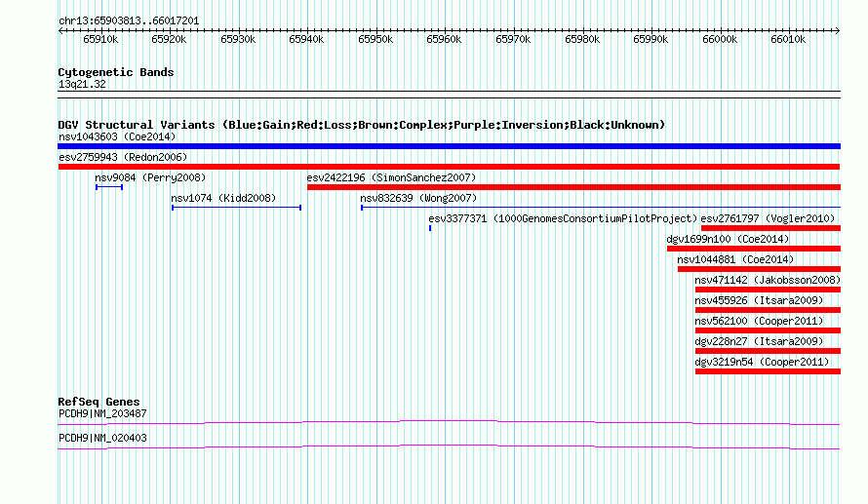This screenshot has height=504, width=868.
Task: Click the 13q21.32 band label
Action: (x=82, y=85)
